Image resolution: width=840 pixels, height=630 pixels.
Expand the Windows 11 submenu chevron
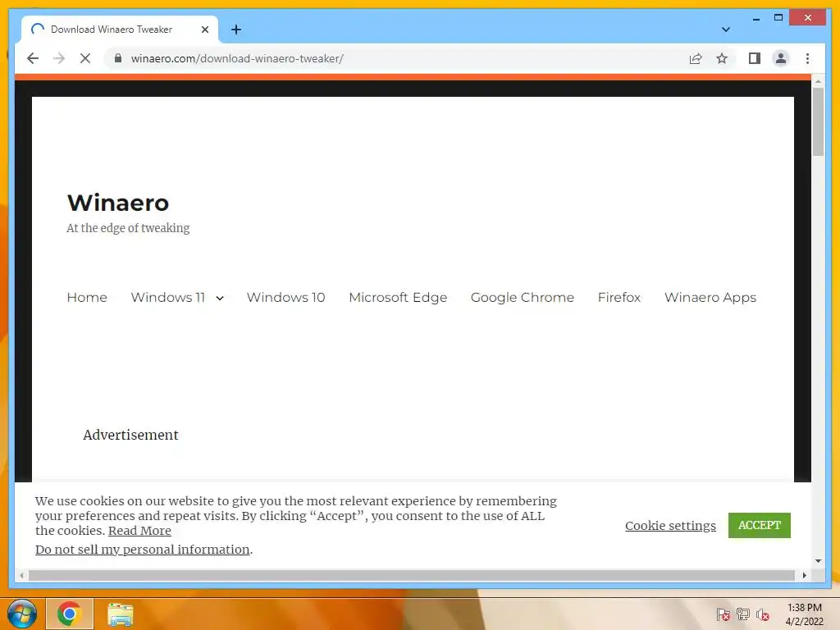220,299
